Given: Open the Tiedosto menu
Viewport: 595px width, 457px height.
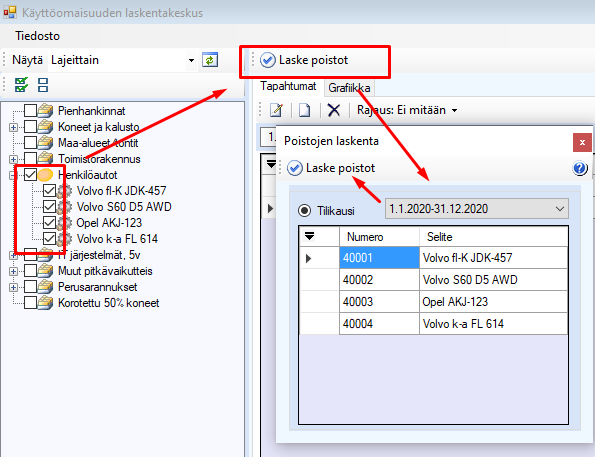Looking at the screenshot, I should (x=37, y=36).
